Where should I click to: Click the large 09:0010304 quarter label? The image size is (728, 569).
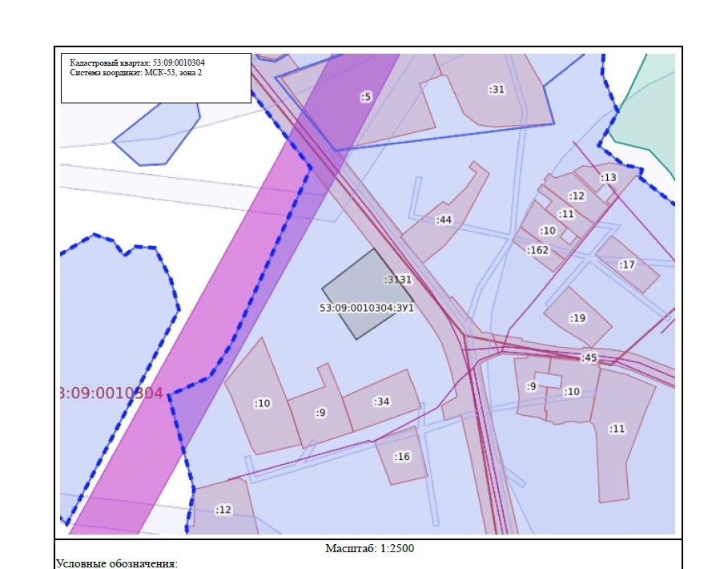coord(112,393)
